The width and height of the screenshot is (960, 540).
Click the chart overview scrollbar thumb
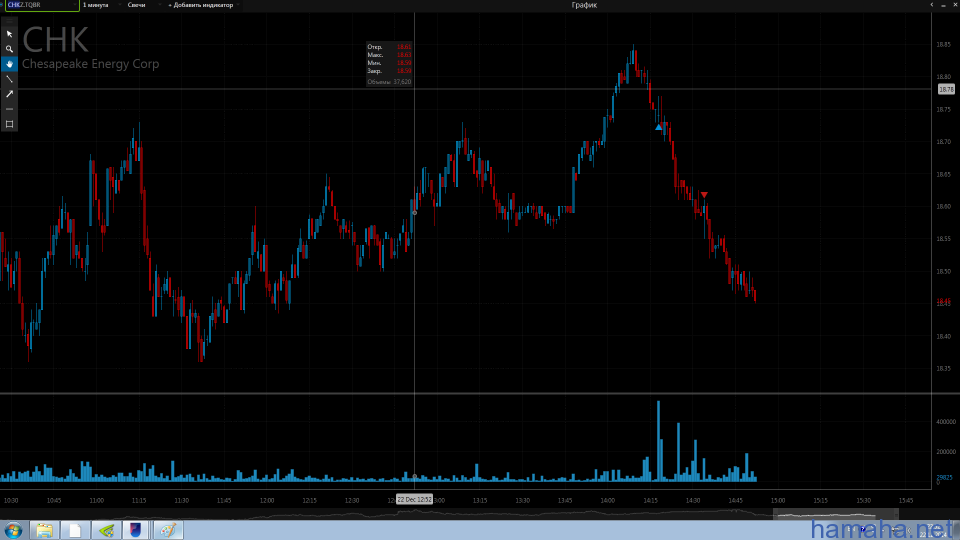[x=835, y=514]
